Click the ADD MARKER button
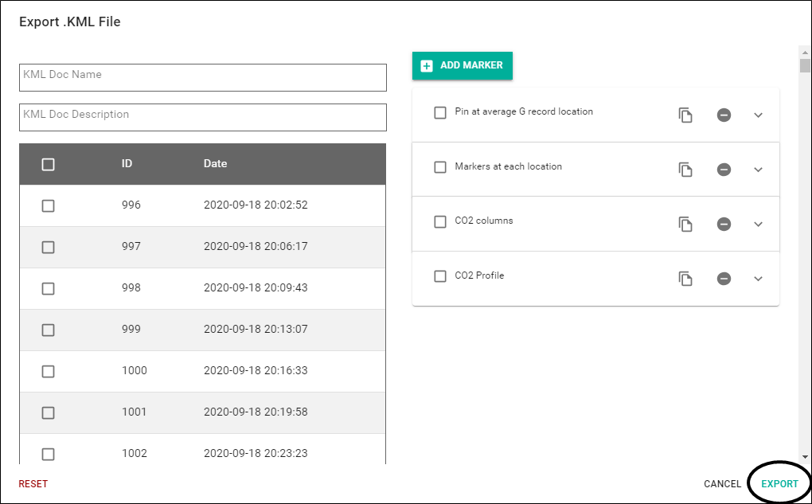Screen dimensions: 812x504 (463, 65)
